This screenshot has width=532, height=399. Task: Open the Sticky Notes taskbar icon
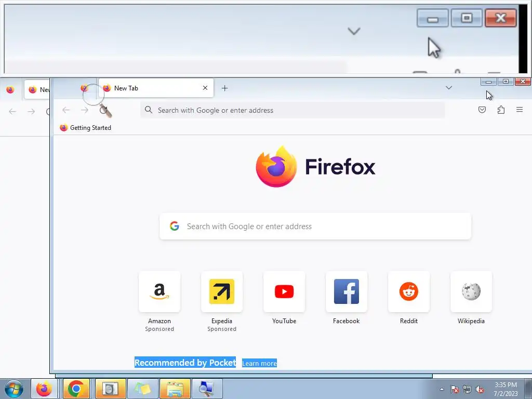[142, 389]
